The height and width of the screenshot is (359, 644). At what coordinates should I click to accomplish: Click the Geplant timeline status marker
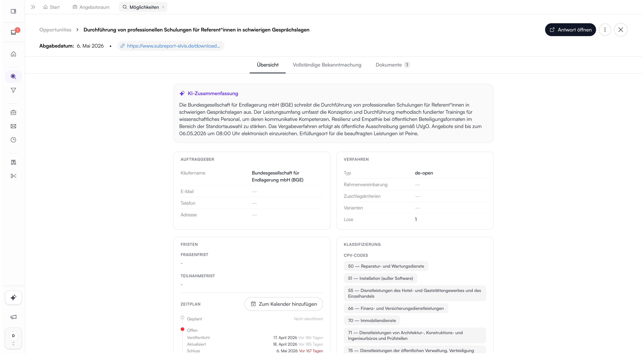click(182, 318)
